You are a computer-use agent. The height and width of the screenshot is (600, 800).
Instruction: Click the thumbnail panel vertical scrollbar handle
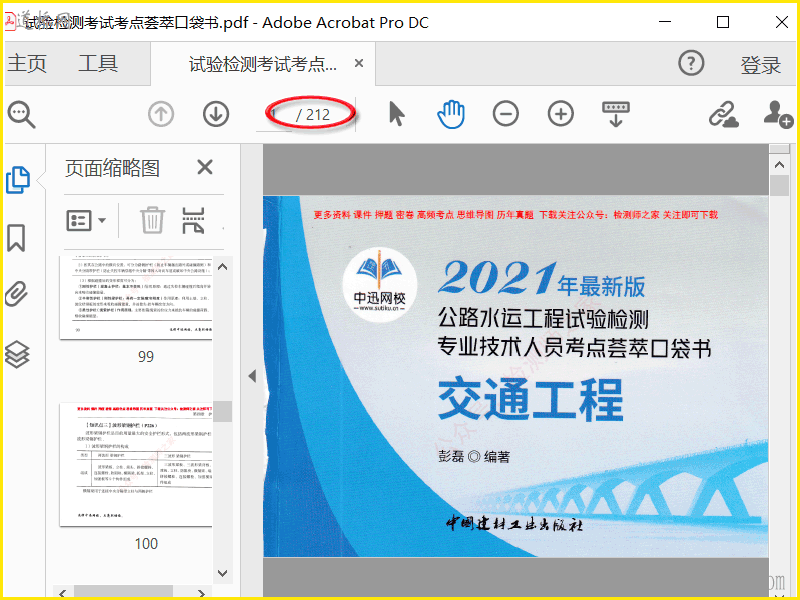[x=222, y=411]
